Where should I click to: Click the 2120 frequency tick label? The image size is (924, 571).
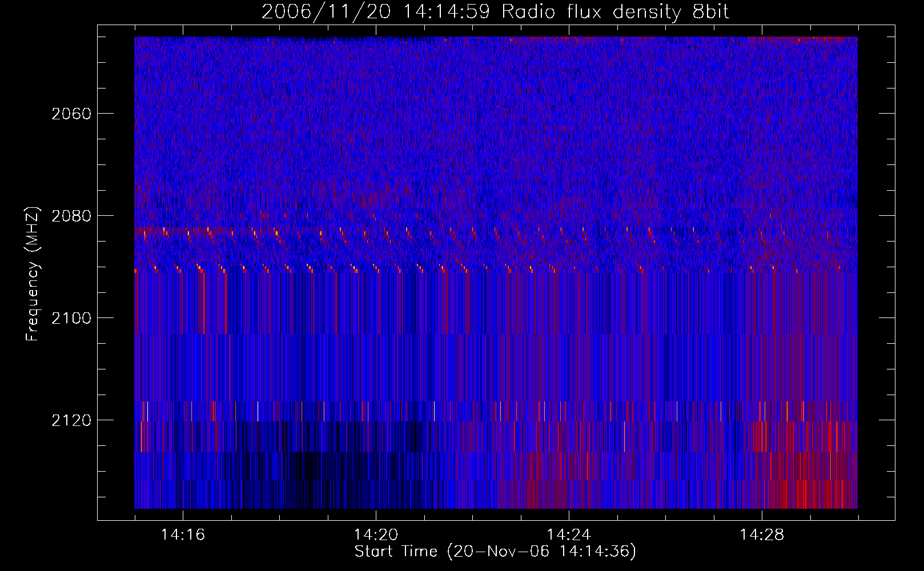pyautogui.click(x=71, y=420)
